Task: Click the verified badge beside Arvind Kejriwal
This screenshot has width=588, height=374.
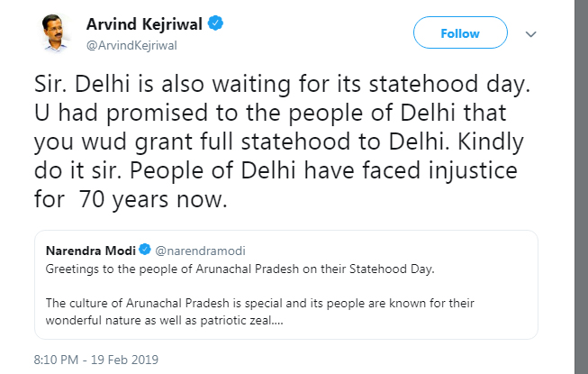Action: [x=217, y=23]
